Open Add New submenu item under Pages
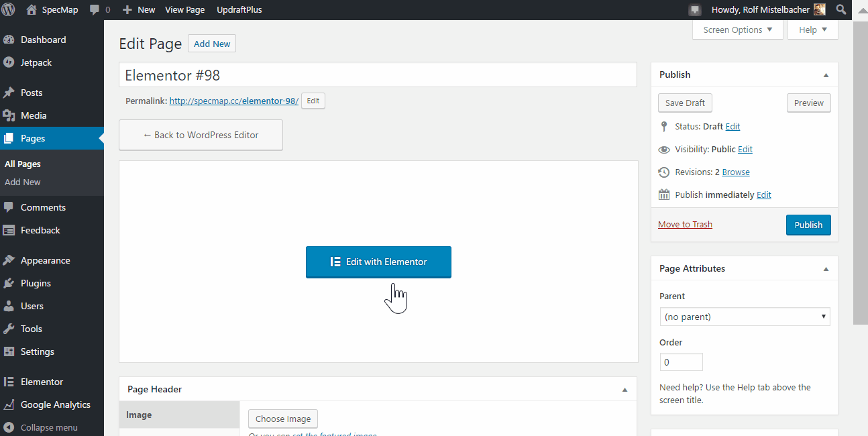Viewport: 868px width, 436px height. 23,182
